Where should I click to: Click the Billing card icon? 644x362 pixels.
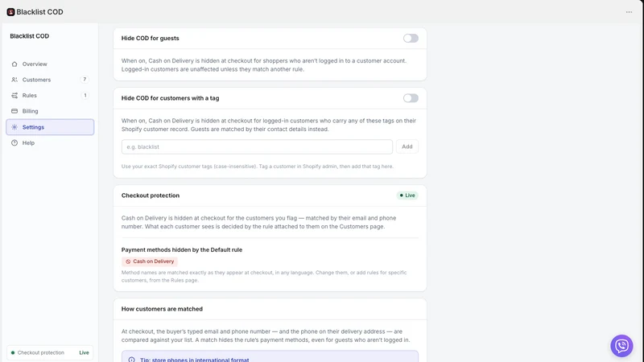(14, 111)
